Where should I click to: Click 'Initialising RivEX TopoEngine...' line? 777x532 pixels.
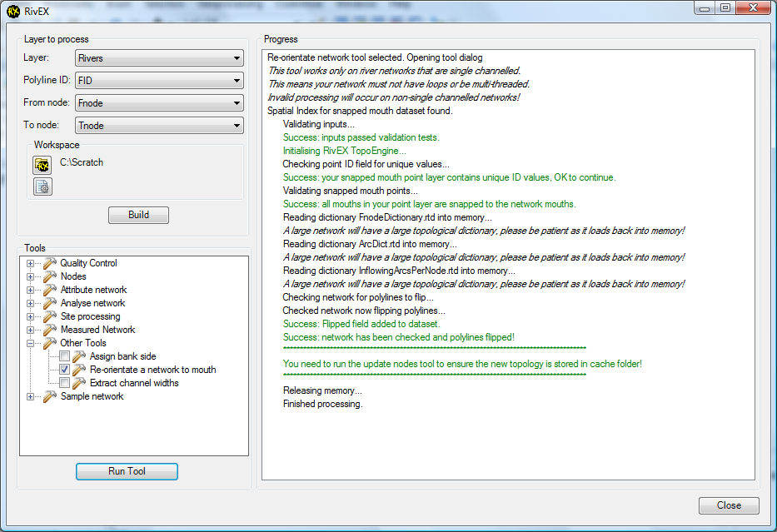345,151
